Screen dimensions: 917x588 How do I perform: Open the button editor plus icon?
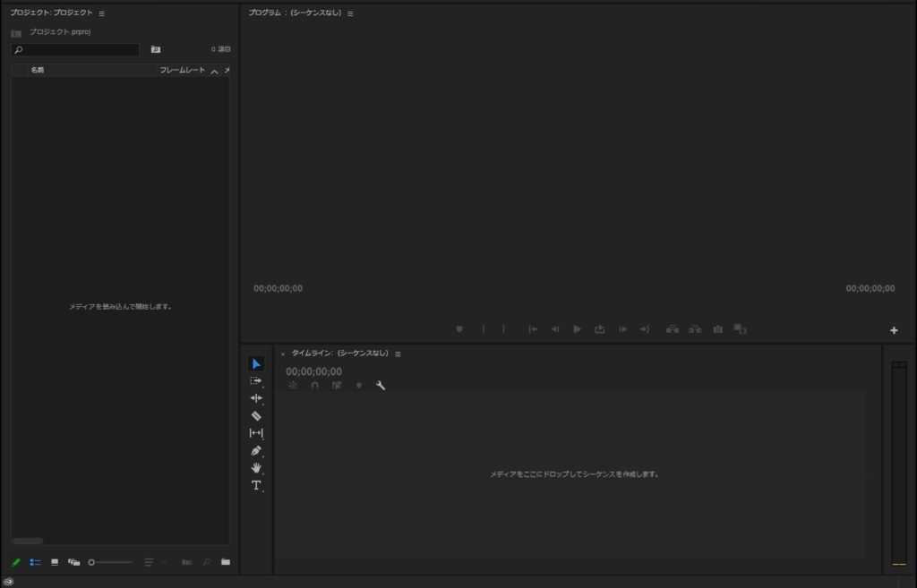[894, 330]
